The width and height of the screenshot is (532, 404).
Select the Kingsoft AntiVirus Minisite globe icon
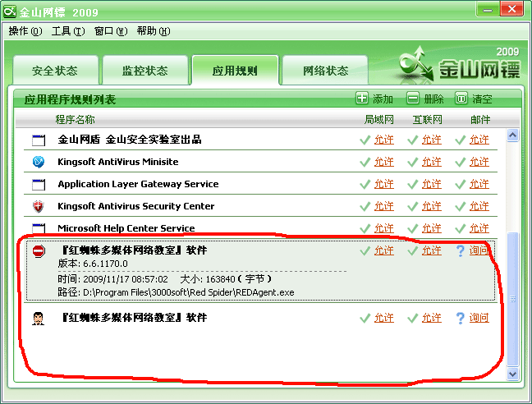[x=38, y=162]
